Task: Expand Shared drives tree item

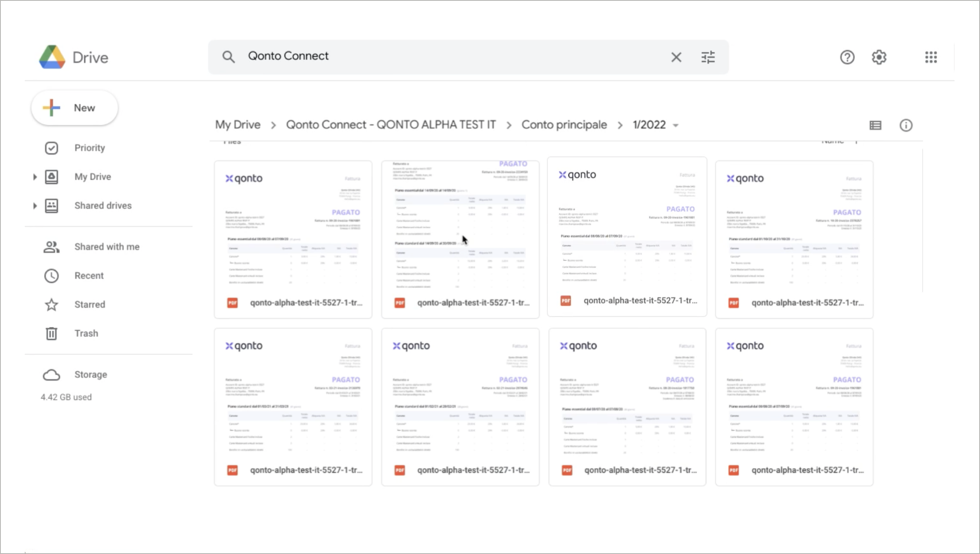Action: 34,205
